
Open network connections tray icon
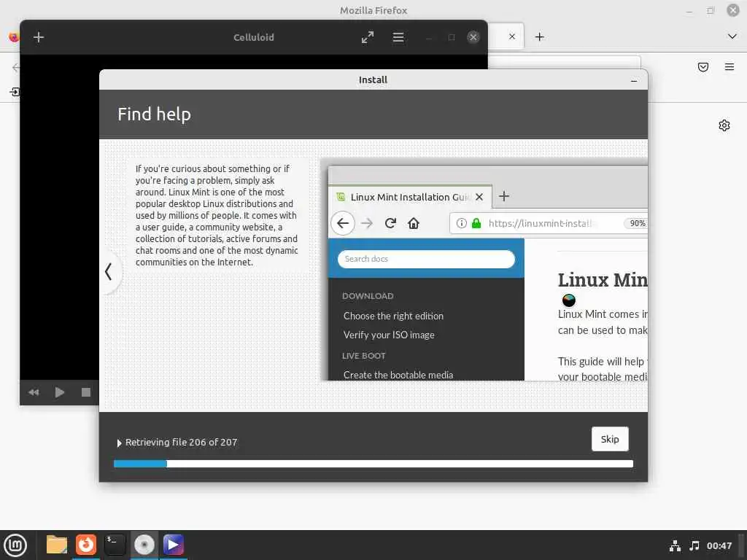point(675,545)
